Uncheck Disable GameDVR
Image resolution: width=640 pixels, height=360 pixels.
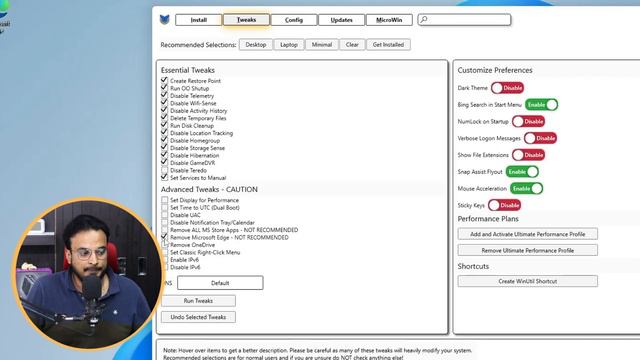pyautogui.click(x=164, y=162)
